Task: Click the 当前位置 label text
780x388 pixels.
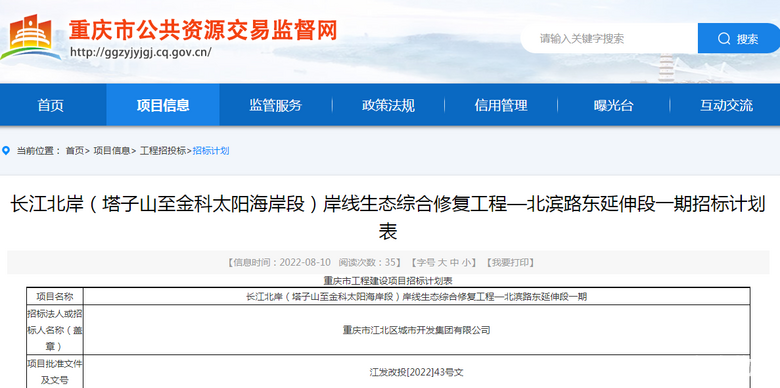Action: click(38, 151)
